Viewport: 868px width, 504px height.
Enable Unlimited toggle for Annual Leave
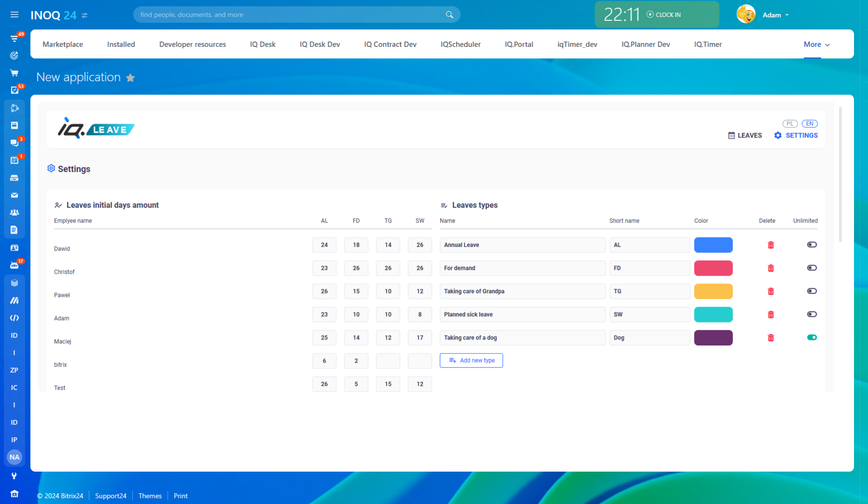point(811,245)
